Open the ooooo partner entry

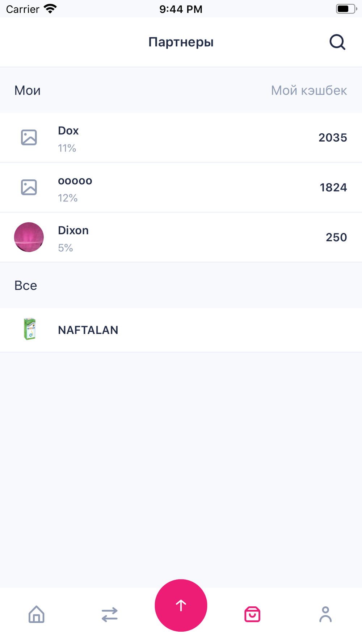pos(181,188)
